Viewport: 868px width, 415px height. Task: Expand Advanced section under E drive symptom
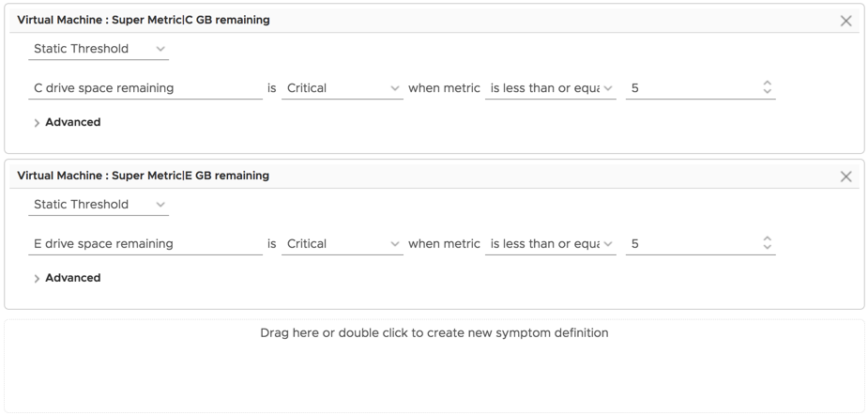pyautogui.click(x=38, y=279)
